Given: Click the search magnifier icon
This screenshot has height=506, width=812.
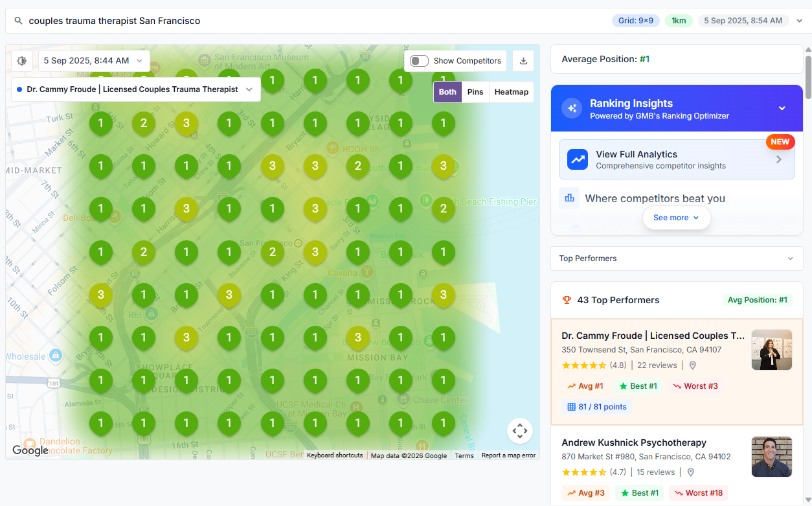Looking at the screenshot, I should [x=18, y=21].
